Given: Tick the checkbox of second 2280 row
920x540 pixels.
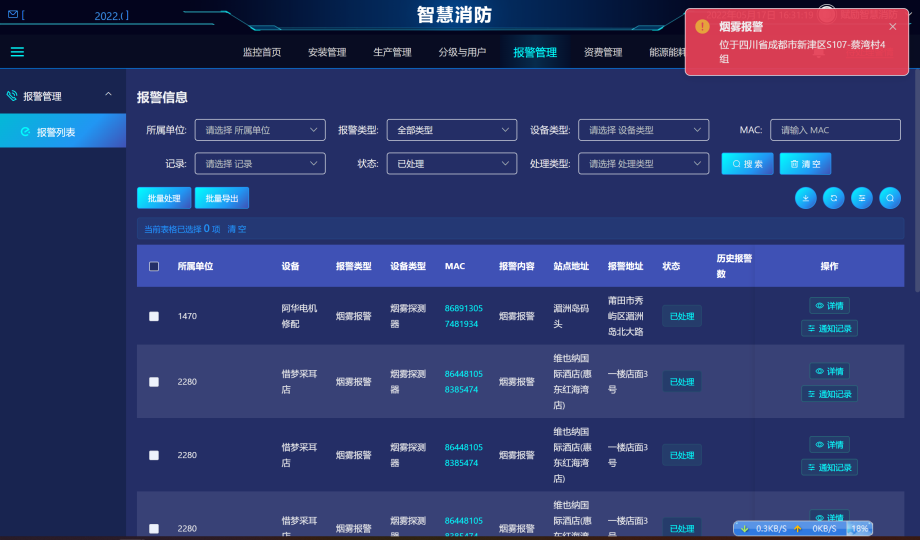Looking at the screenshot, I should click(154, 455).
